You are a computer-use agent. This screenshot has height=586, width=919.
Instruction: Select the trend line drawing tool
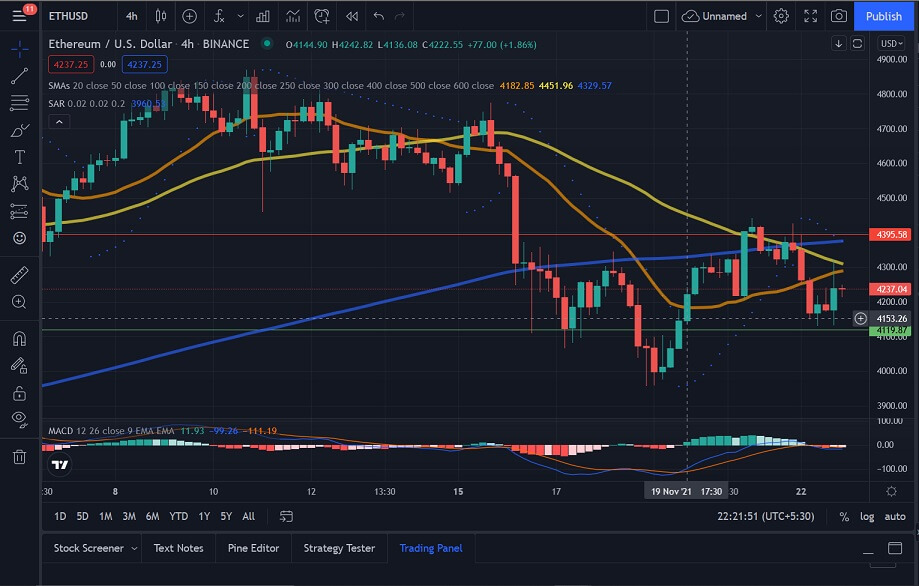tap(19, 76)
